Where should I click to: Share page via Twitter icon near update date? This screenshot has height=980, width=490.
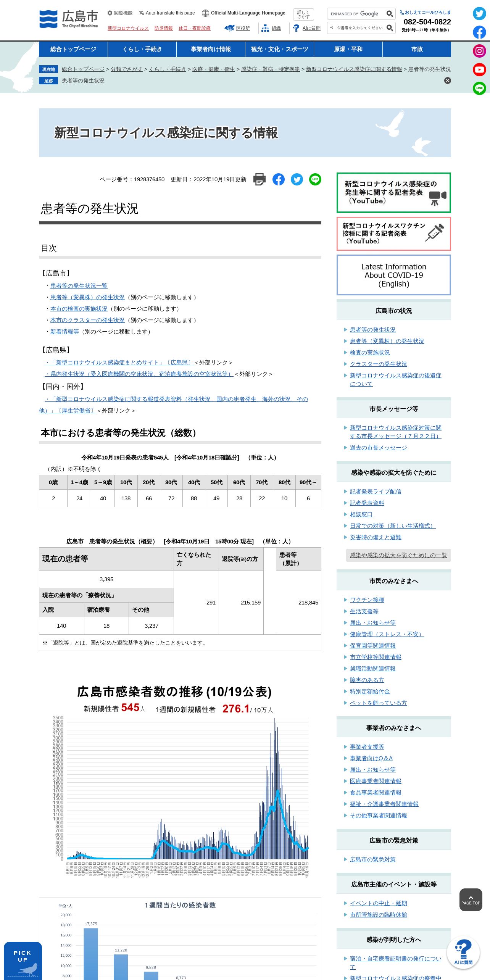click(x=297, y=179)
